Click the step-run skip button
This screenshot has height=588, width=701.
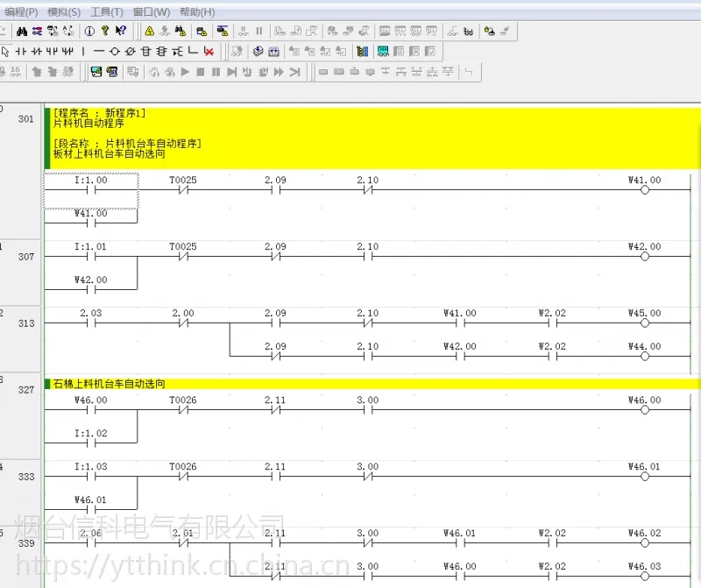pos(231,72)
